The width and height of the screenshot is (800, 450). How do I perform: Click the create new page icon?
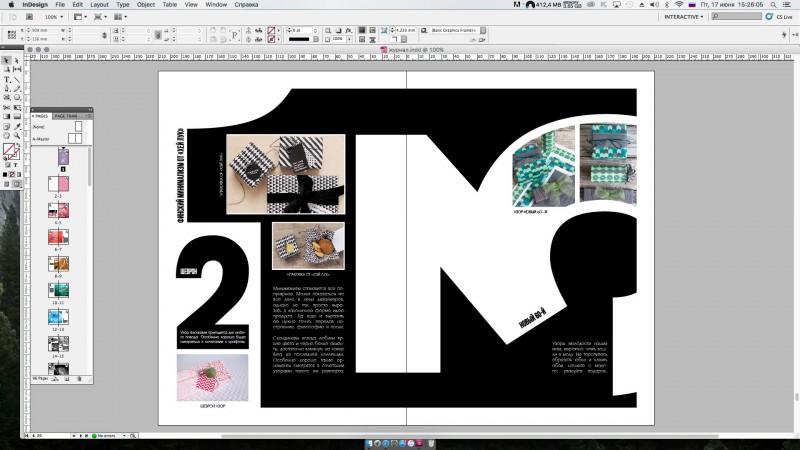click(x=66, y=379)
